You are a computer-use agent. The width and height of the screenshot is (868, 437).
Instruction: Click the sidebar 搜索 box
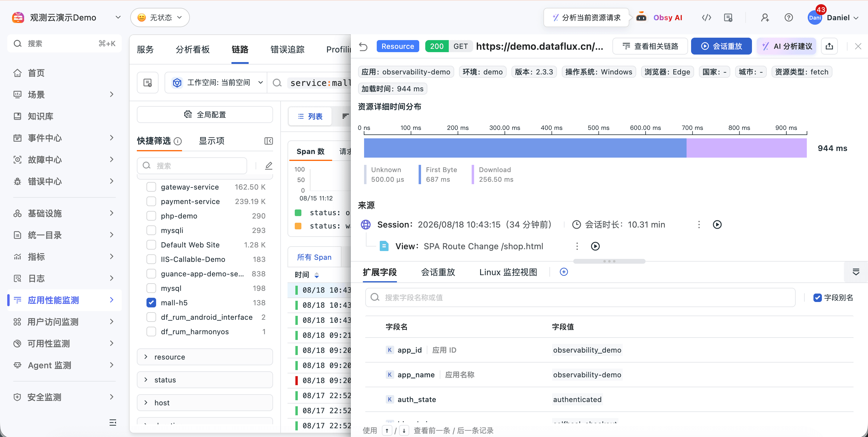coord(64,43)
